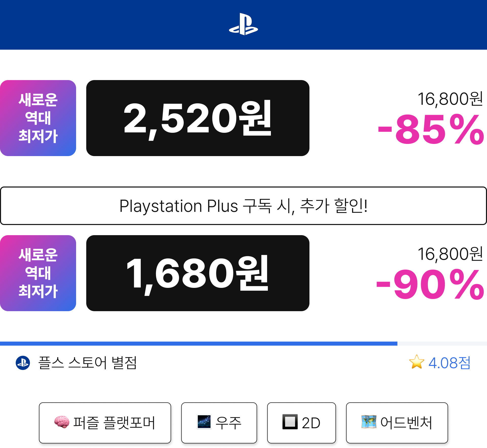
Task: Click the brain emoji on puzzle tag
Action: point(62,422)
